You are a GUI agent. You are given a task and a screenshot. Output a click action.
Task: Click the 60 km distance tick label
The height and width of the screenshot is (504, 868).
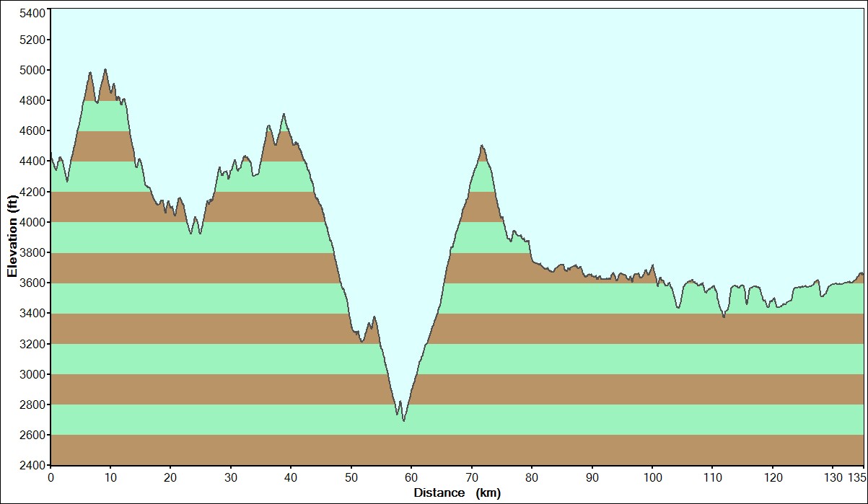(411, 477)
